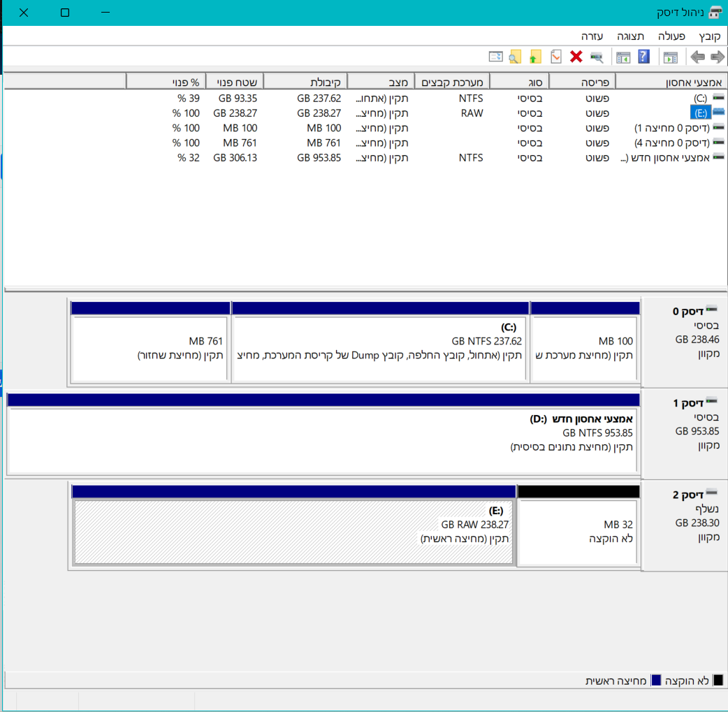Open the view settings list icon

(495, 57)
